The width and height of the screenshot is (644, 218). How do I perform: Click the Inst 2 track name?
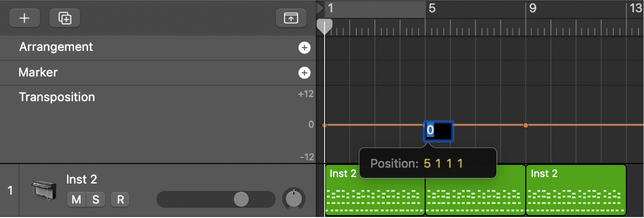[82, 179]
